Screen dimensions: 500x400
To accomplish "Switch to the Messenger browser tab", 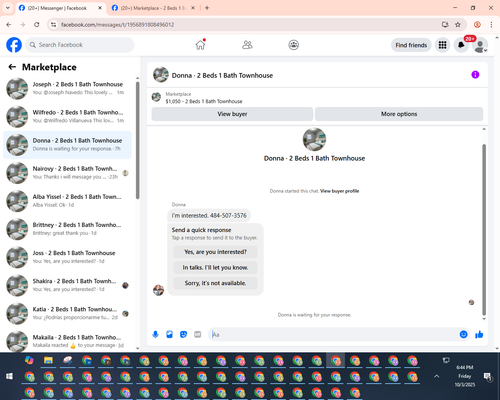I will [x=62, y=8].
